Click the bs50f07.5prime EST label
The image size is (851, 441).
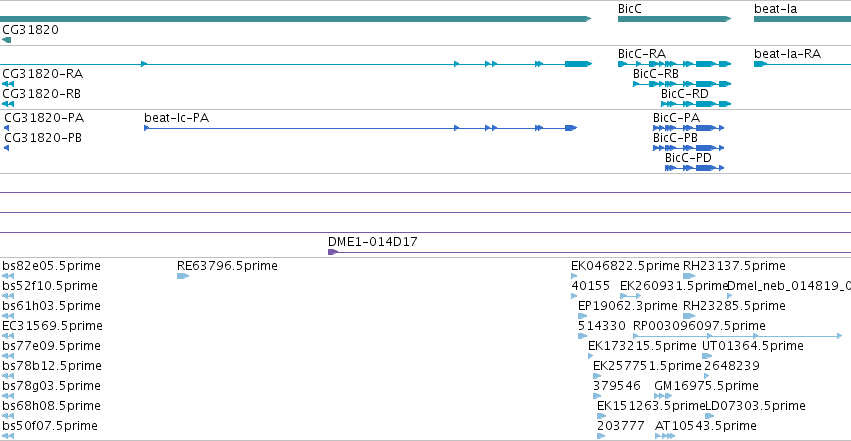tap(50, 426)
